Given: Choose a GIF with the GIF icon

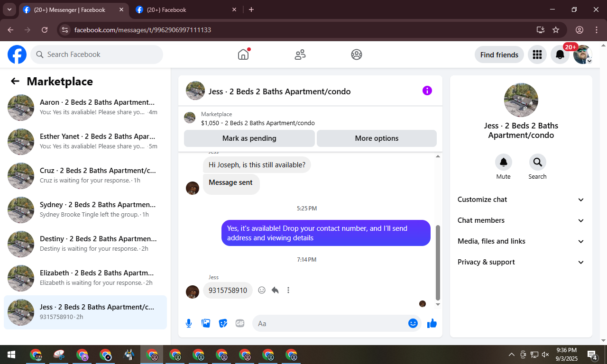Looking at the screenshot, I should tap(240, 323).
